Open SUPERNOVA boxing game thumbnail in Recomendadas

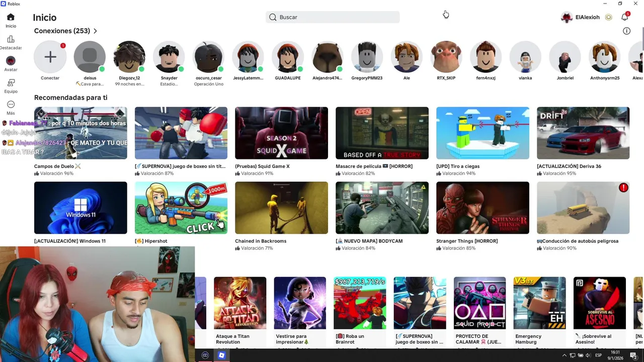coord(181,133)
